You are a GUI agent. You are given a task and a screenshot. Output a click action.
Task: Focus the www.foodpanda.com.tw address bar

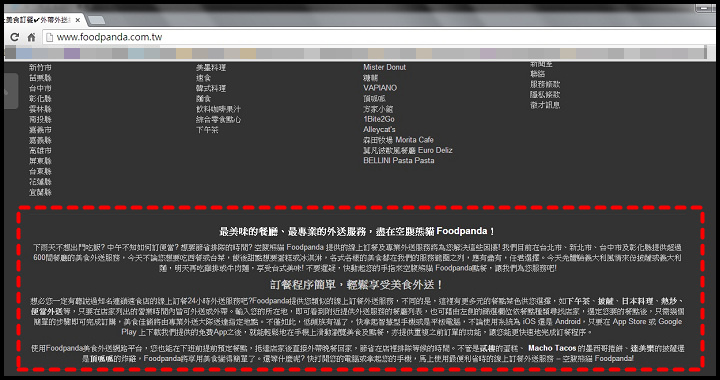[x=109, y=37]
